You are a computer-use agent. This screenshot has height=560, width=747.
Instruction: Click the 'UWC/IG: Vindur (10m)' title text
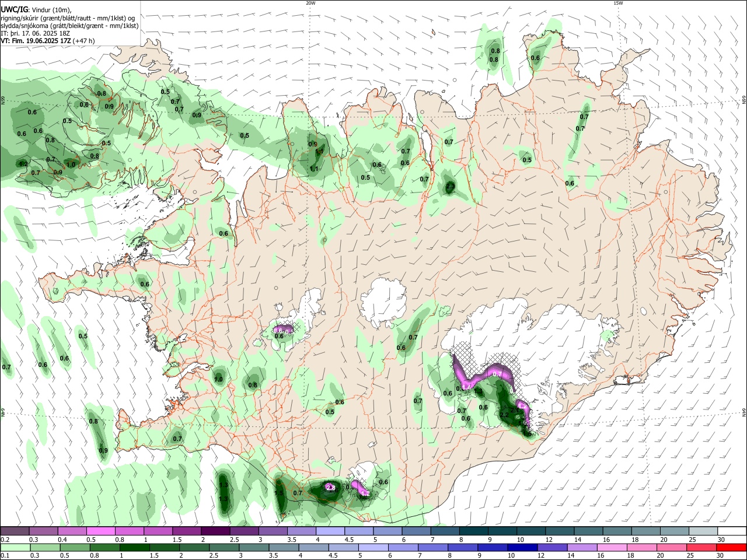(36, 10)
